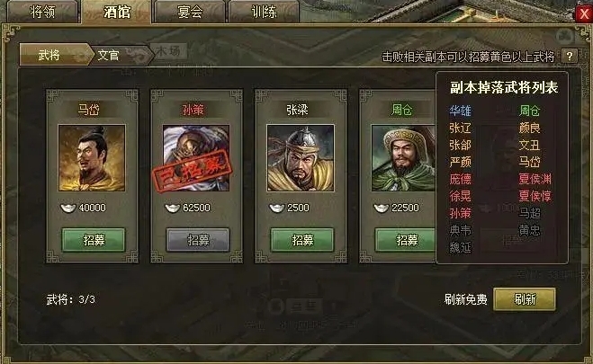Recruit Ma Dai with the green 招募 button

point(94,240)
